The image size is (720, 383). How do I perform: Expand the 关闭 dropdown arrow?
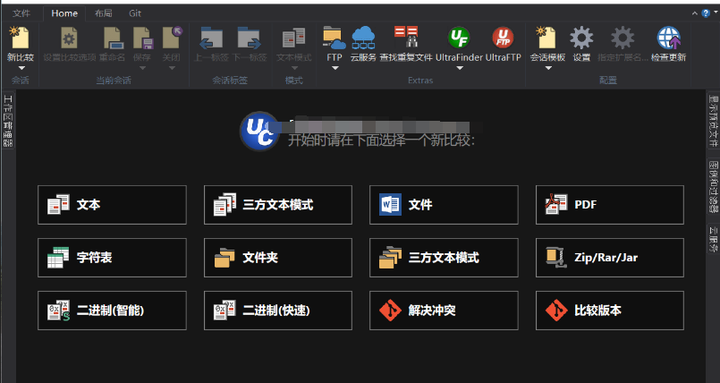(x=172, y=68)
